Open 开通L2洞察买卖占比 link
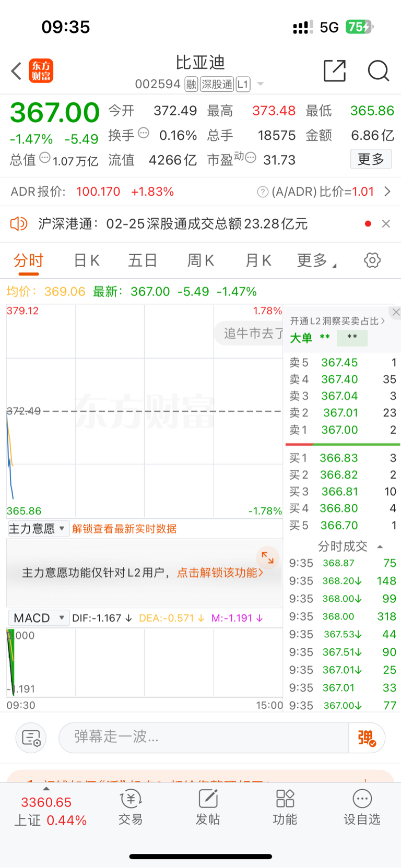Viewport: 401px width, 868px height. (x=337, y=321)
